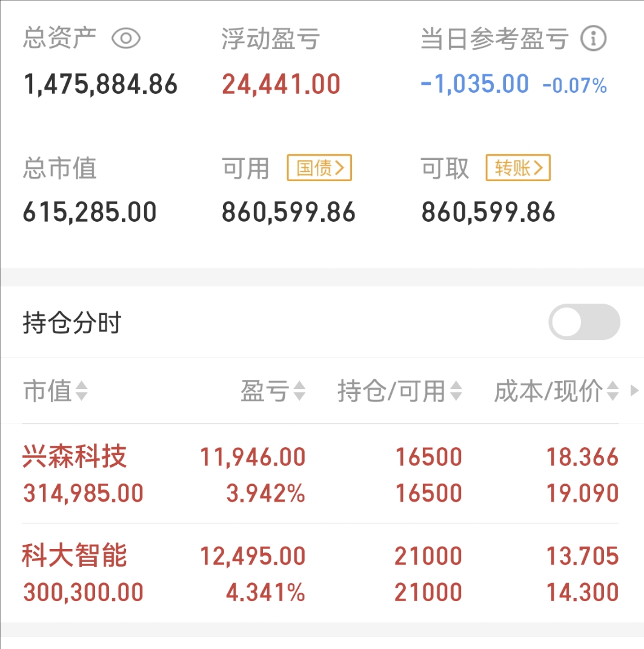Image resolution: width=644 pixels, height=649 pixels.
Task: Select the 市值 column header label
Action: point(48,391)
